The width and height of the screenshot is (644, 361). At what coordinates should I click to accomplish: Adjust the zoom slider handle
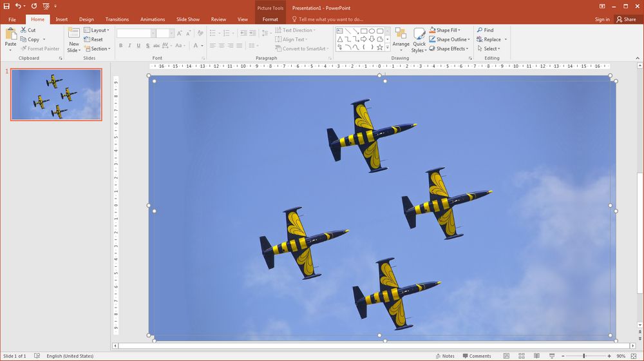click(583, 356)
